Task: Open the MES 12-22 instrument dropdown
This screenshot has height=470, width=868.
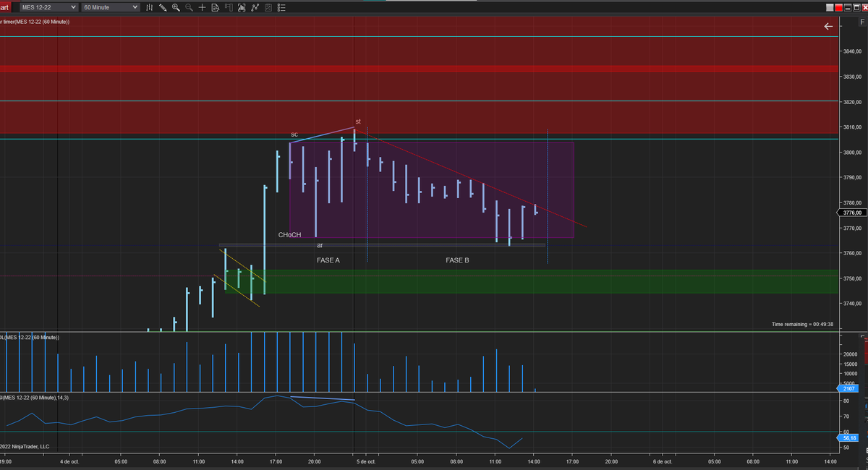Action: (x=48, y=7)
